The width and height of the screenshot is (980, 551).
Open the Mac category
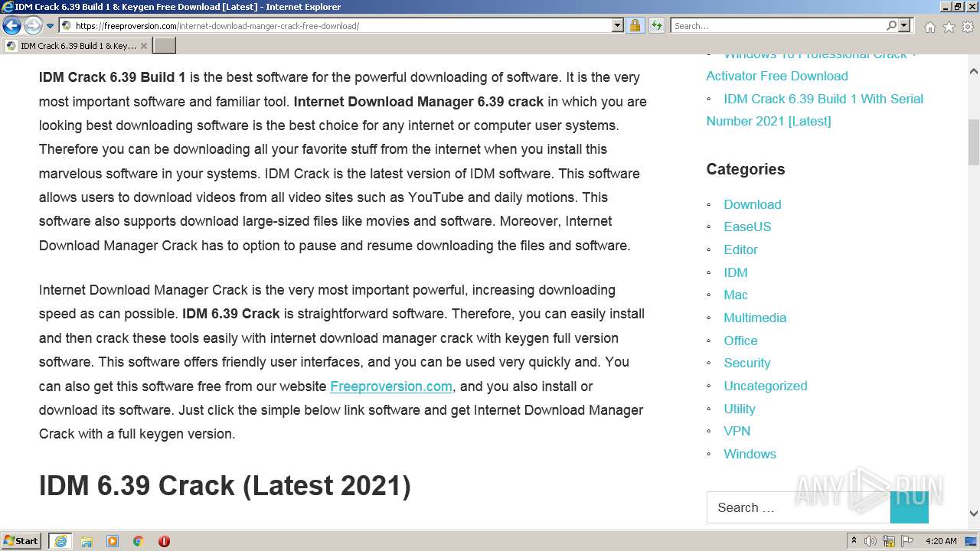pos(736,295)
